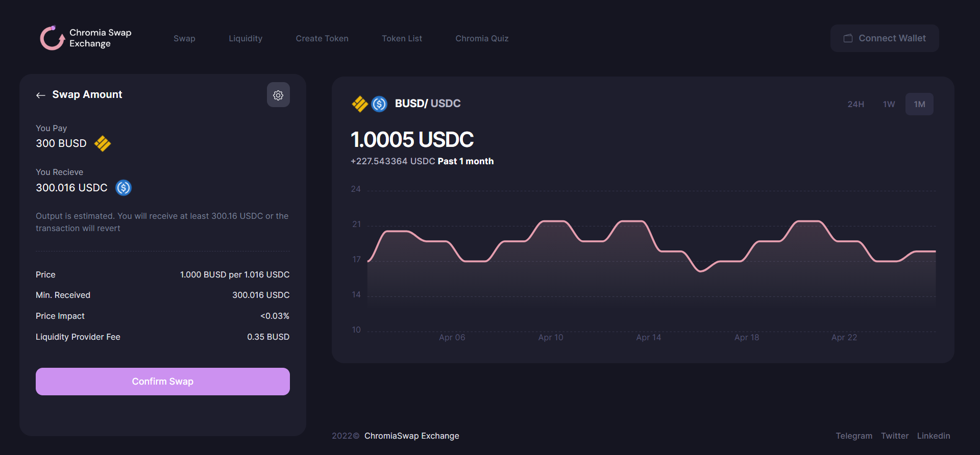
Task: Open the Swap nav item
Action: (x=184, y=39)
